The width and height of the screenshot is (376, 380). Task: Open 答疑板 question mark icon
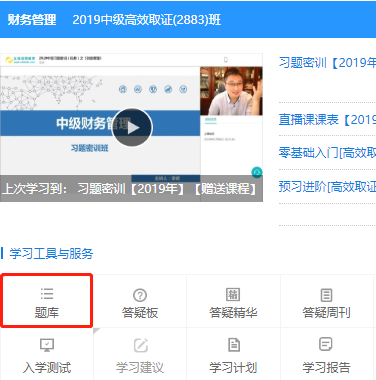[x=140, y=295]
